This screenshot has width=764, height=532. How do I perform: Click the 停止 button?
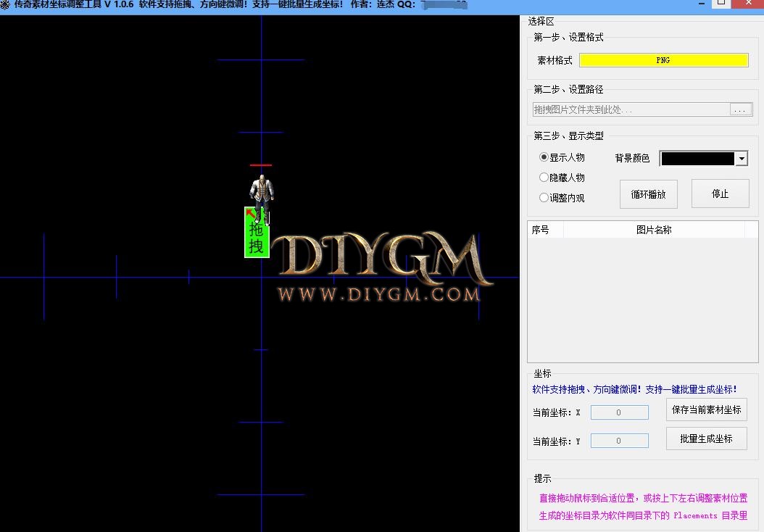(x=721, y=194)
